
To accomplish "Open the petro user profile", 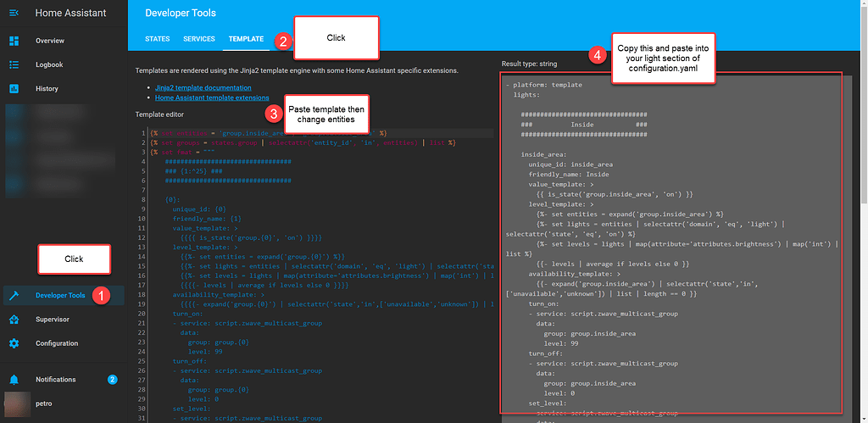I will click(42, 404).
